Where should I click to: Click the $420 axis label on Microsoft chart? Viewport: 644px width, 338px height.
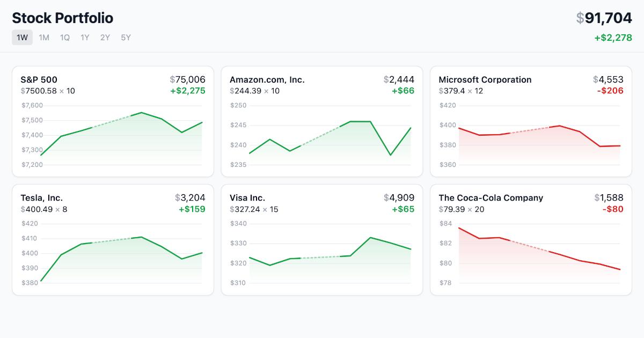click(448, 105)
